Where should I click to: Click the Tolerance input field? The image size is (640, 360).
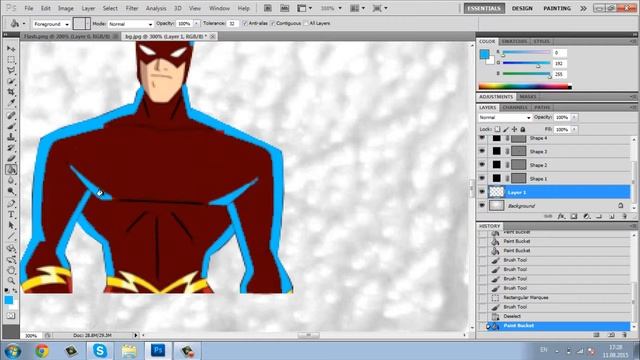(x=232, y=24)
